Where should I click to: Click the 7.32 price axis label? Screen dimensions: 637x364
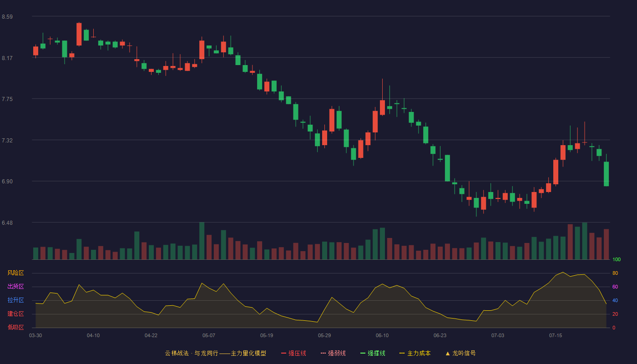coord(7,141)
